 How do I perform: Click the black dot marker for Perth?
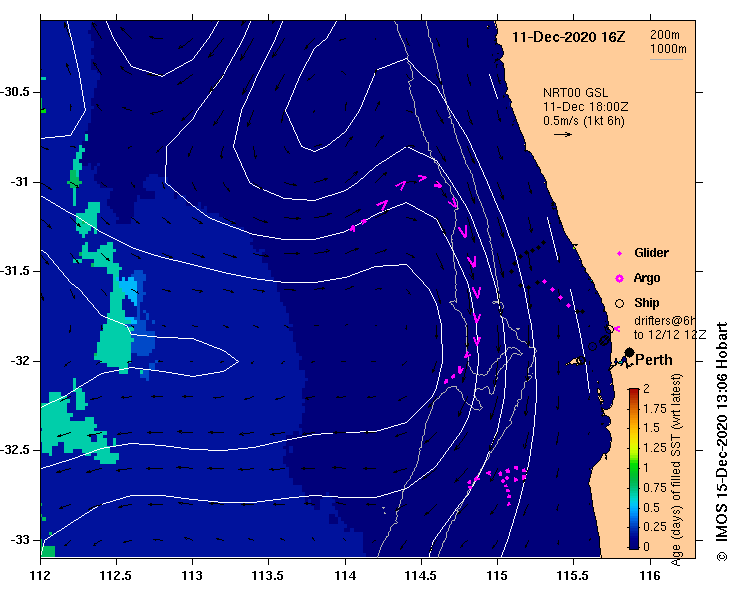[x=629, y=353]
